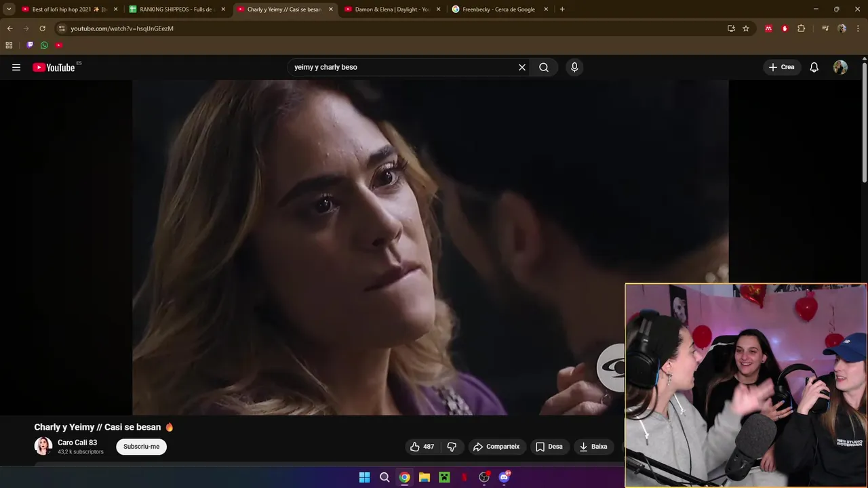Screen dimensions: 868x488
Task: Open a new browser tab
Action: click(562, 9)
